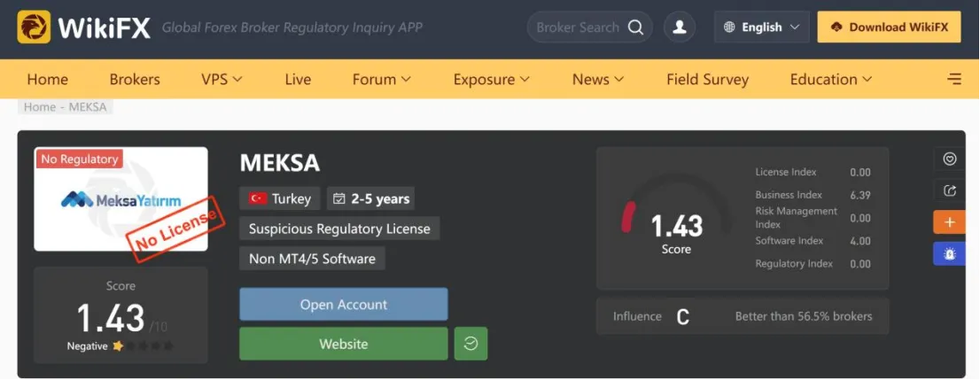
Task: Click the No Regulatory red label
Action: point(80,159)
